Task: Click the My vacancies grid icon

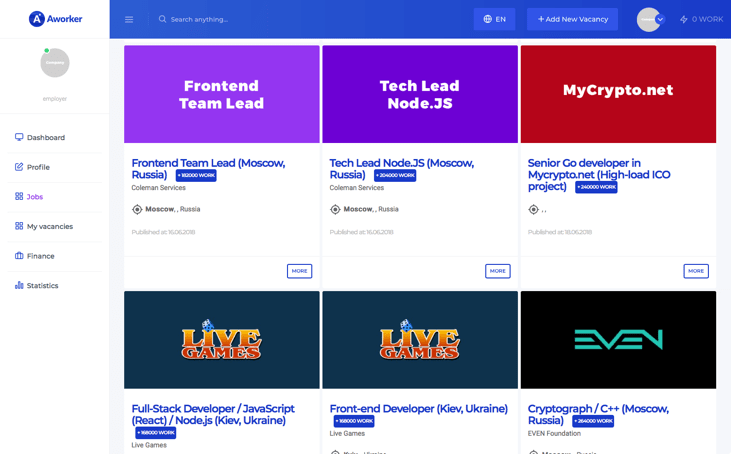Action: (19, 226)
